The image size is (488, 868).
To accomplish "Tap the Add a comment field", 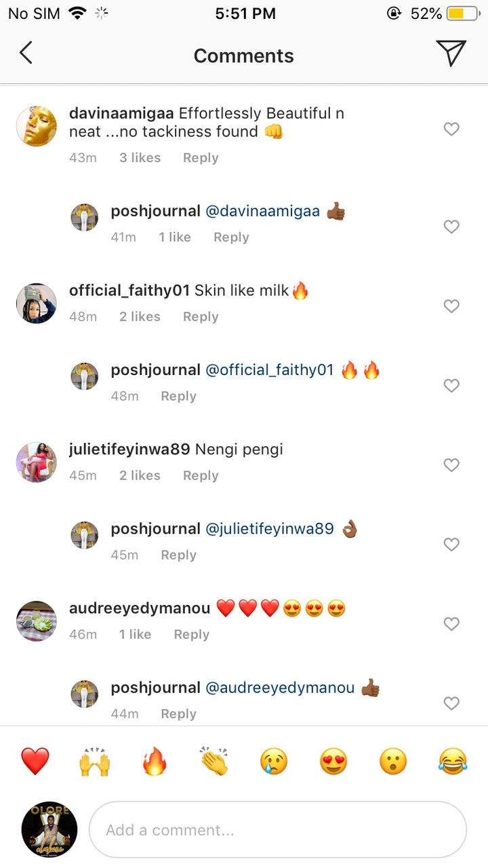I will pos(278,830).
